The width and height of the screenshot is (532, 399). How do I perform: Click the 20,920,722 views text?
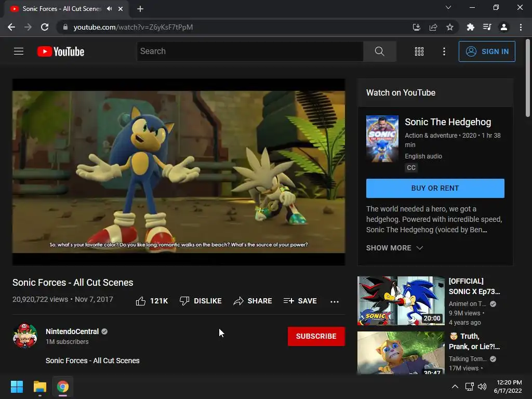(40, 299)
